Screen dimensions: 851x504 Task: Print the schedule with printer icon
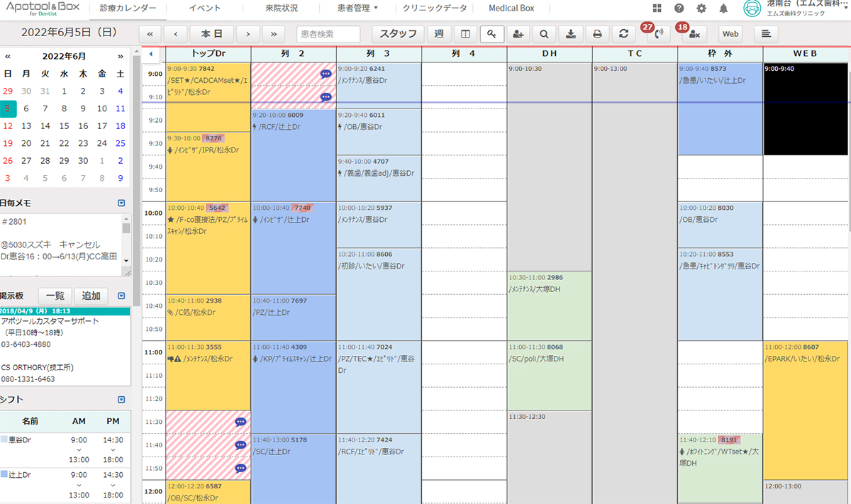(x=598, y=33)
